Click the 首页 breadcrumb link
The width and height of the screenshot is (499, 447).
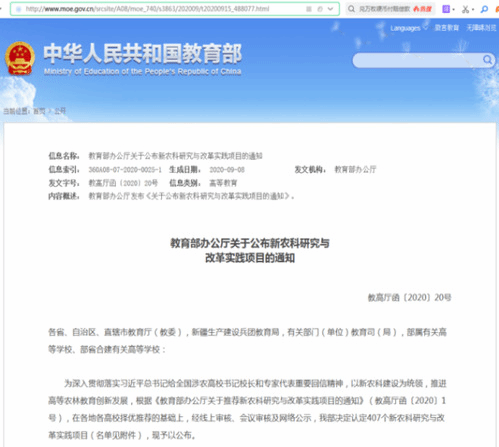tap(39, 111)
